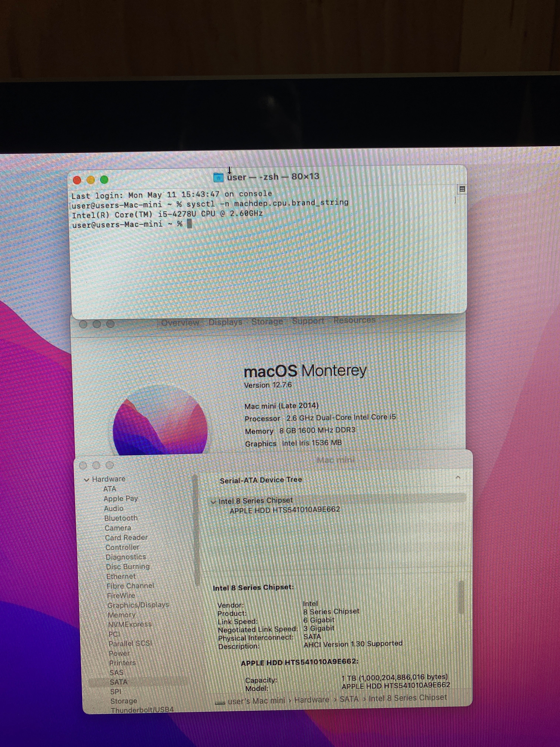
Task: Select Power in the sidebar
Action: pos(119,653)
